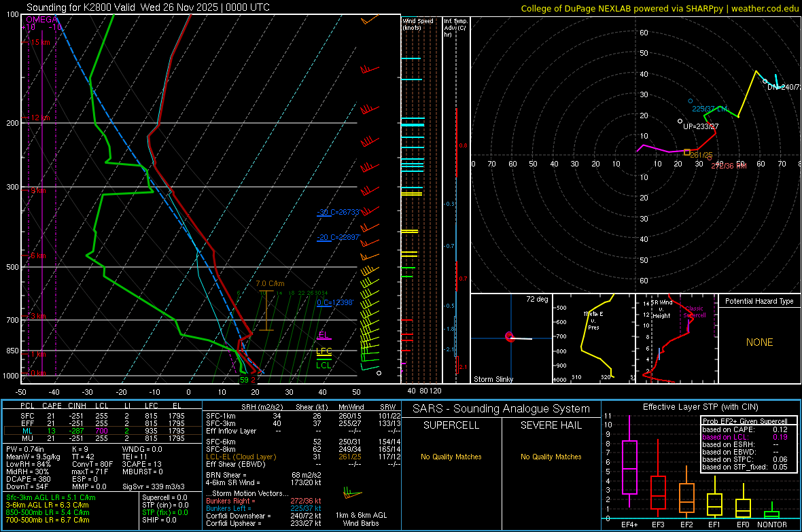Viewport: 802px width, 532px height.
Task: Click the '6 km' height marker
Action: 38,255
